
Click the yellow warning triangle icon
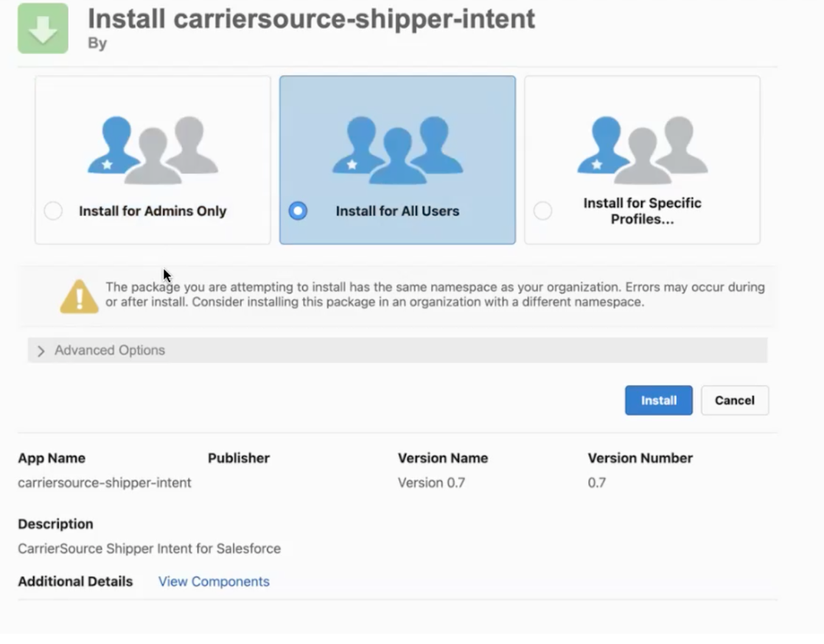coord(79,296)
